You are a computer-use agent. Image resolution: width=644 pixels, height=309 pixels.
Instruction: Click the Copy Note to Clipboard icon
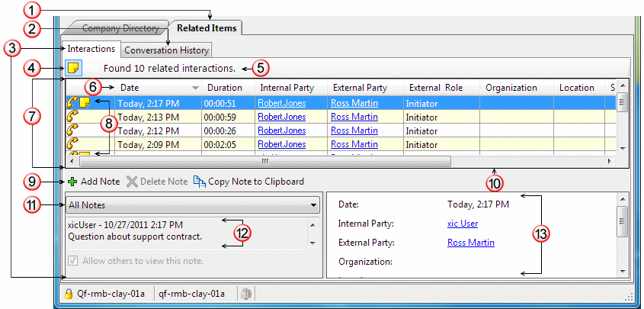199,182
